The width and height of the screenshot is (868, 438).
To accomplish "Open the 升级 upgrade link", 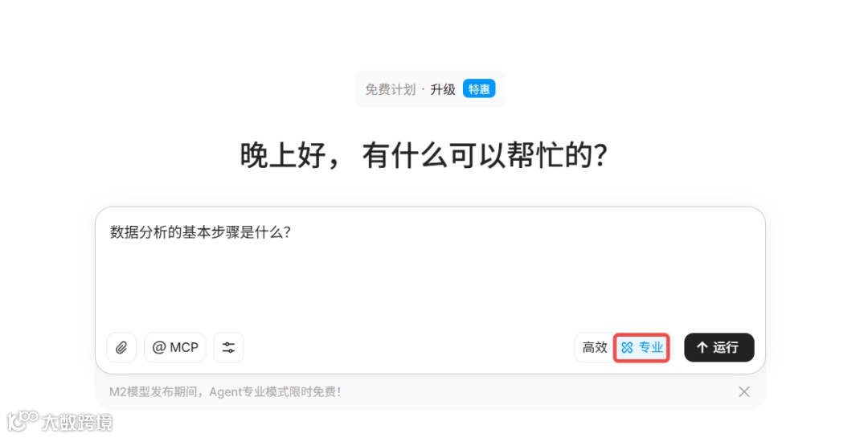I will point(443,90).
